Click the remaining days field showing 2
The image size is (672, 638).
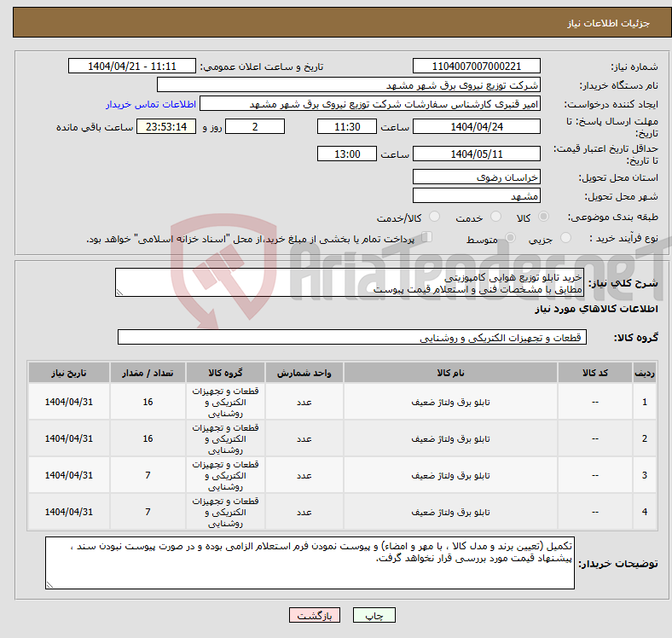tap(255, 126)
